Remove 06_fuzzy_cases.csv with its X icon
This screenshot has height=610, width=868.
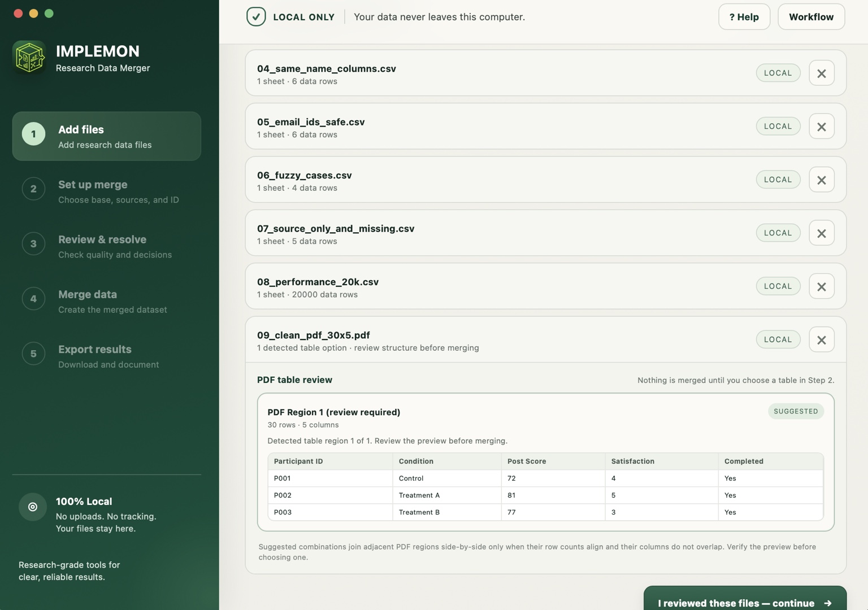coord(822,180)
